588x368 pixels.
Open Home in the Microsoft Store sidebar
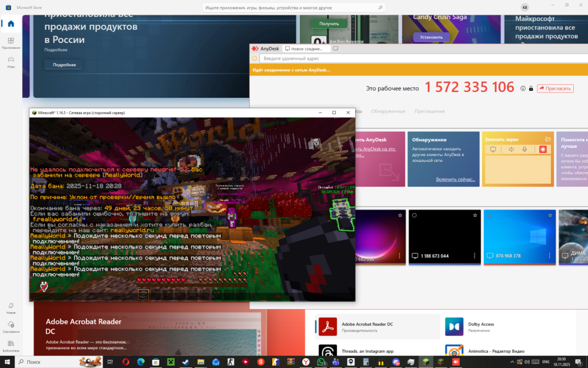(11, 24)
